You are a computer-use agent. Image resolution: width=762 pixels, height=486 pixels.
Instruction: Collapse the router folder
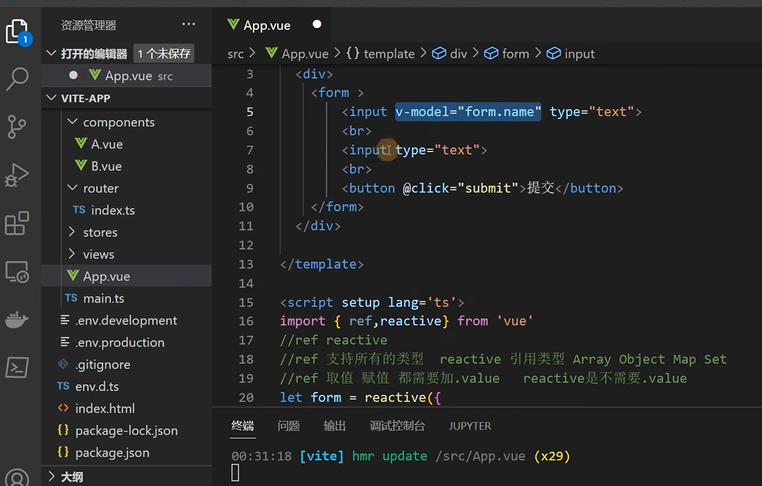point(72,188)
